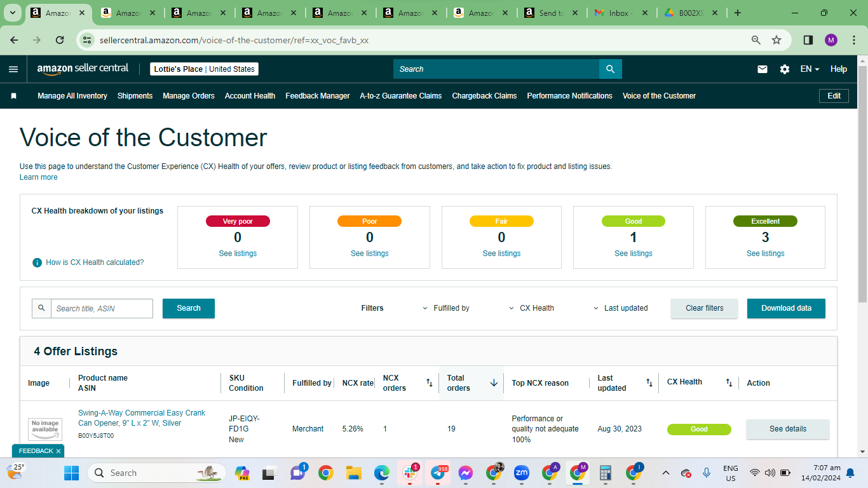Image resolution: width=868 pixels, height=488 pixels.
Task: Open the Calculator from the taskbar
Action: point(606,473)
